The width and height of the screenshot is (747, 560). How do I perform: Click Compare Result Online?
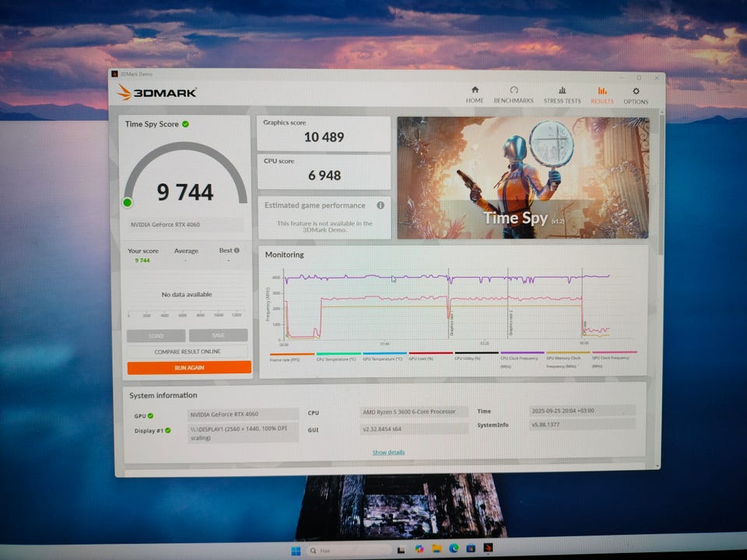click(188, 352)
